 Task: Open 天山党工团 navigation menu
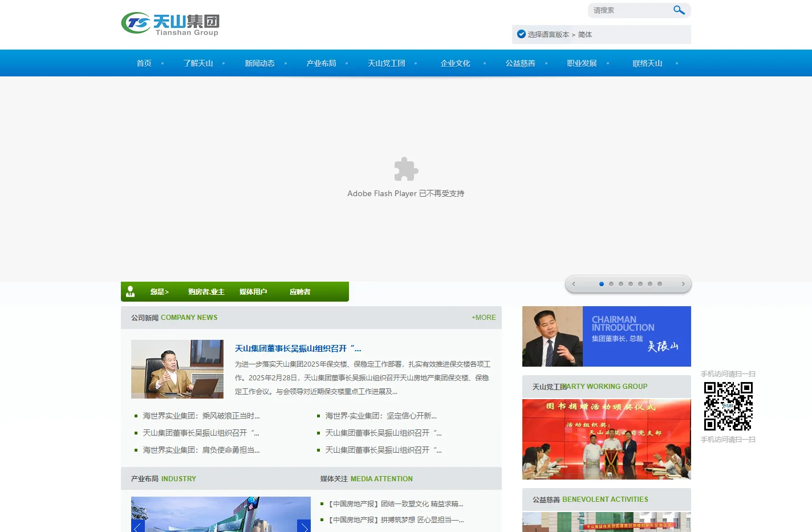pyautogui.click(x=387, y=63)
